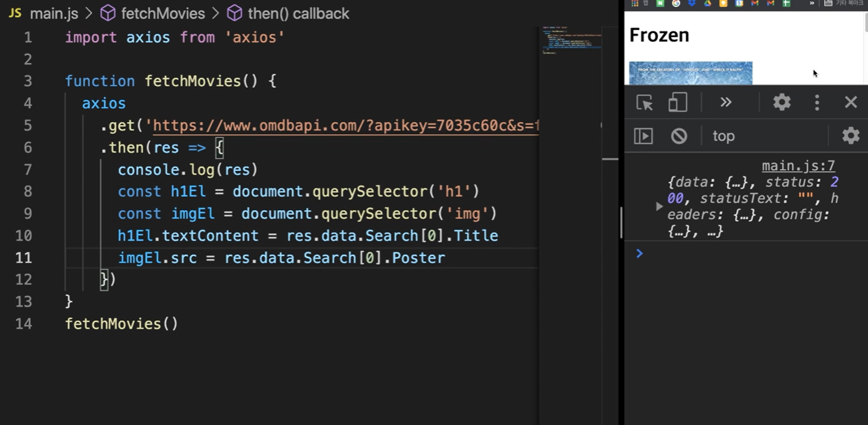The image size is (868, 425).
Task: Click line number 3 in the gutter
Action: pos(28,81)
